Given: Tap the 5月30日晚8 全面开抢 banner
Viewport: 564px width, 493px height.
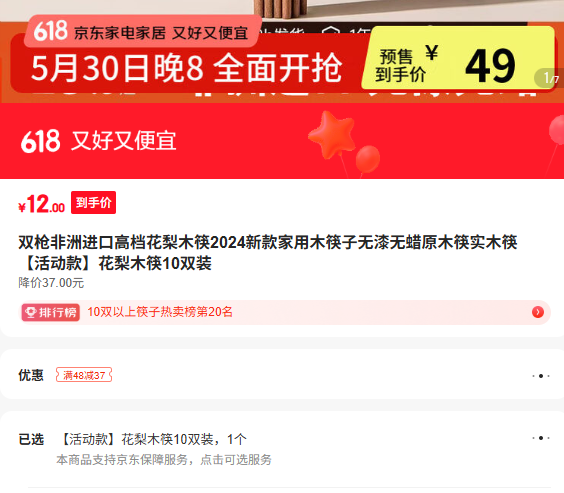Looking at the screenshot, I should click(x=186, y=68).
